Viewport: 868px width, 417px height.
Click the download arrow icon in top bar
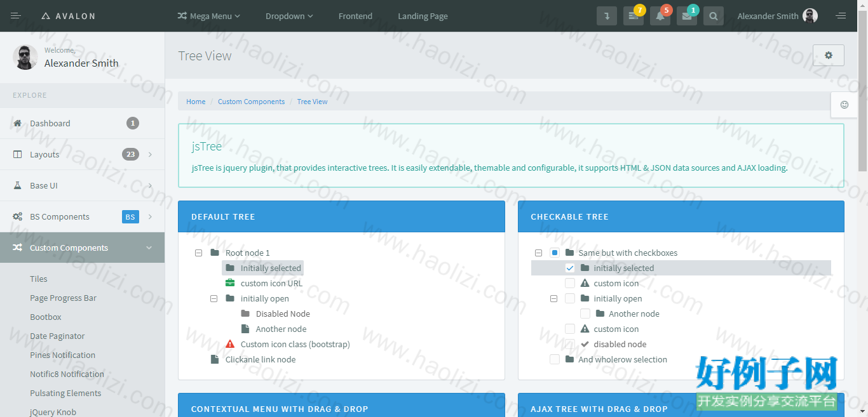[x=607, y=16]
